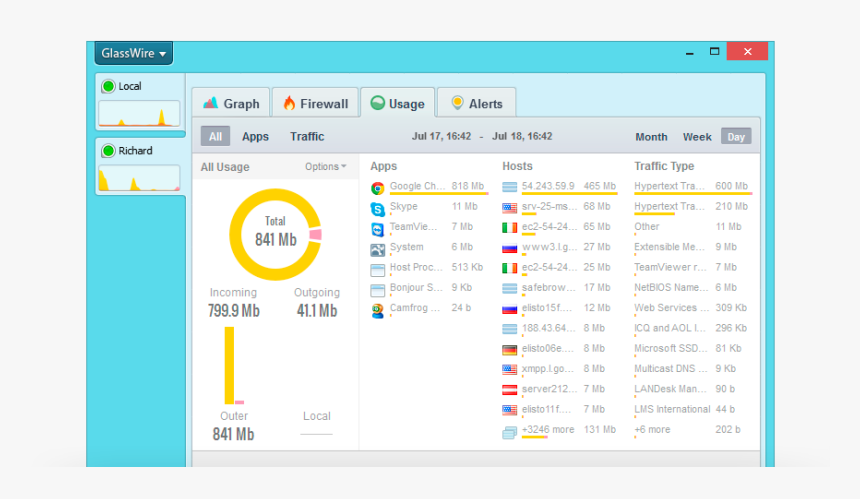Click the Outgoing 41.1 Mb value
Viewport: 860px width, 499px height.
317,311
